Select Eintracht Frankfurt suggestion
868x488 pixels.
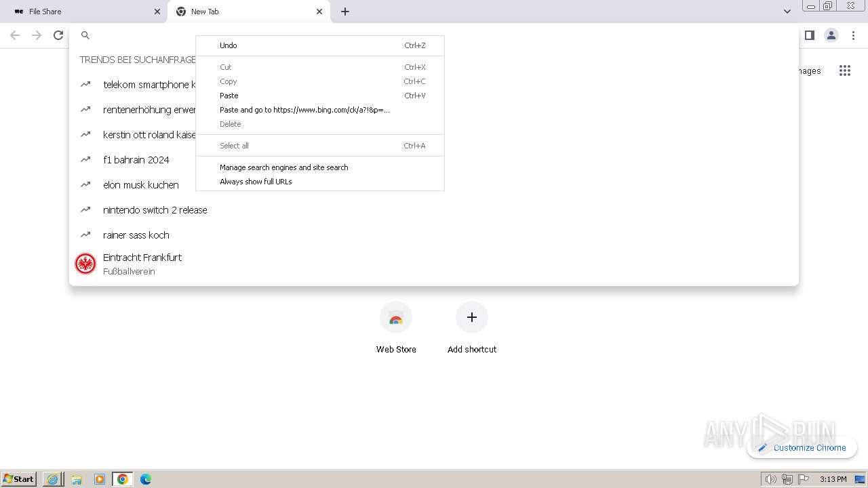tap(434, 264)
